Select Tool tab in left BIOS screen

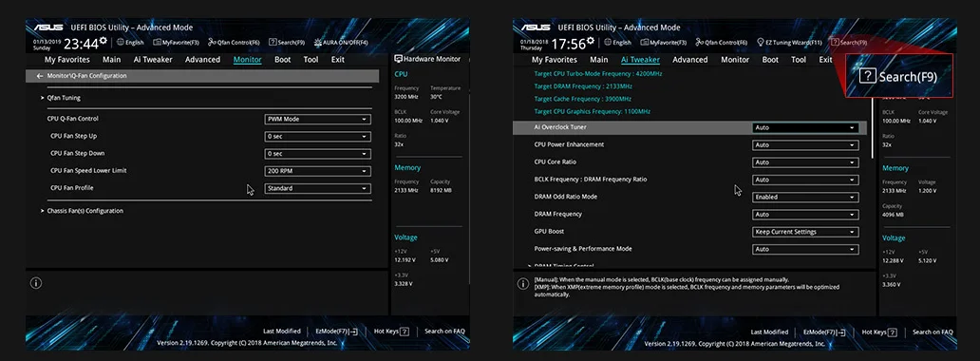[311, 60]
